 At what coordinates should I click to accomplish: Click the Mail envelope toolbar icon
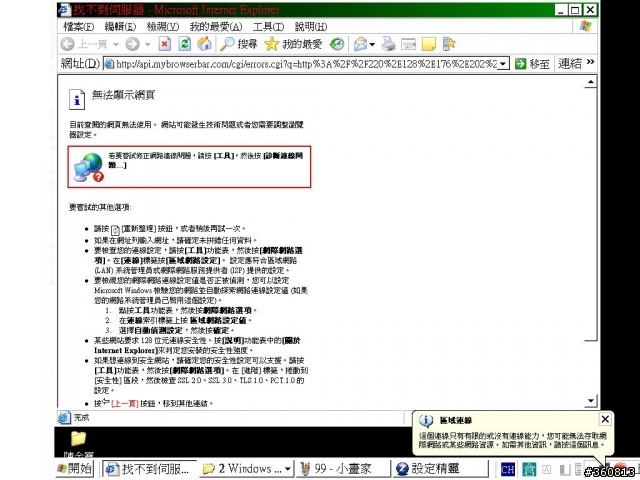pyautogui.click(x=361, y=44)
